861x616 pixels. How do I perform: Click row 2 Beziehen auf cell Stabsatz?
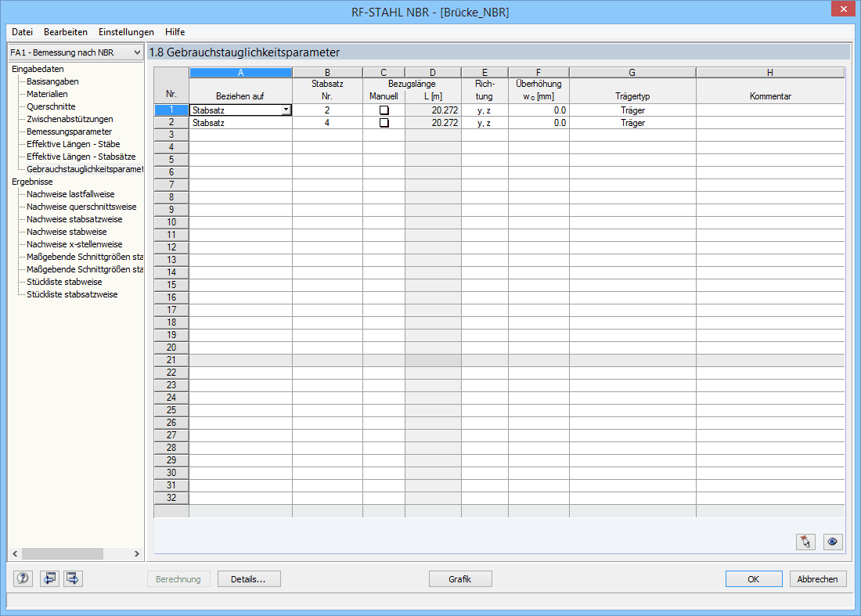240,123
